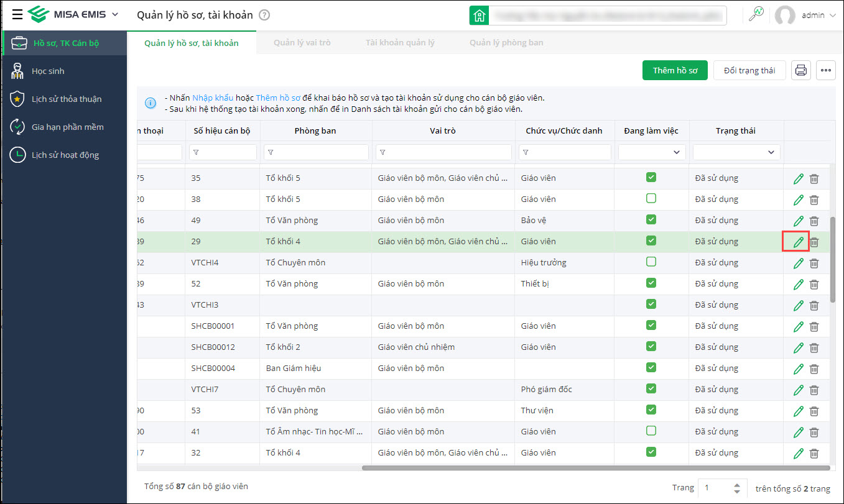Follow the Nhập khẩu link in notice
The image size is (844, 504).
coord(213,98)
